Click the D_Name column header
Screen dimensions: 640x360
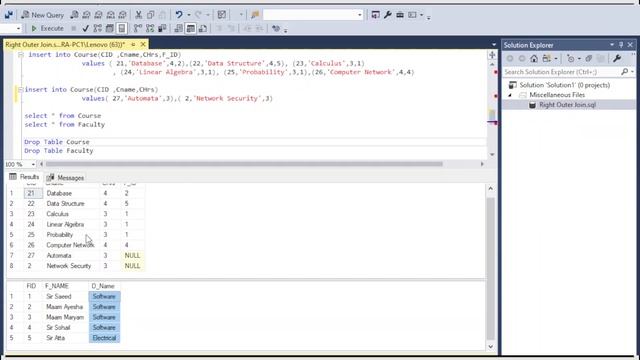coord(104,286)
